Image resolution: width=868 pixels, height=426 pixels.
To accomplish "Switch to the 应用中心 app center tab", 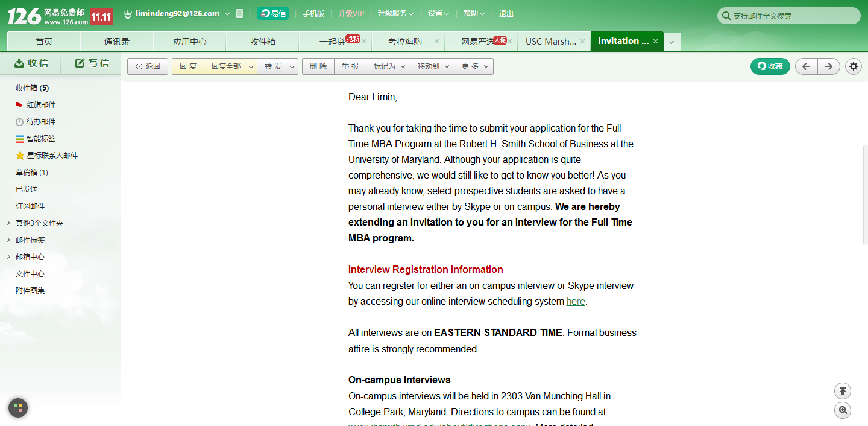I will coord(190,42).
